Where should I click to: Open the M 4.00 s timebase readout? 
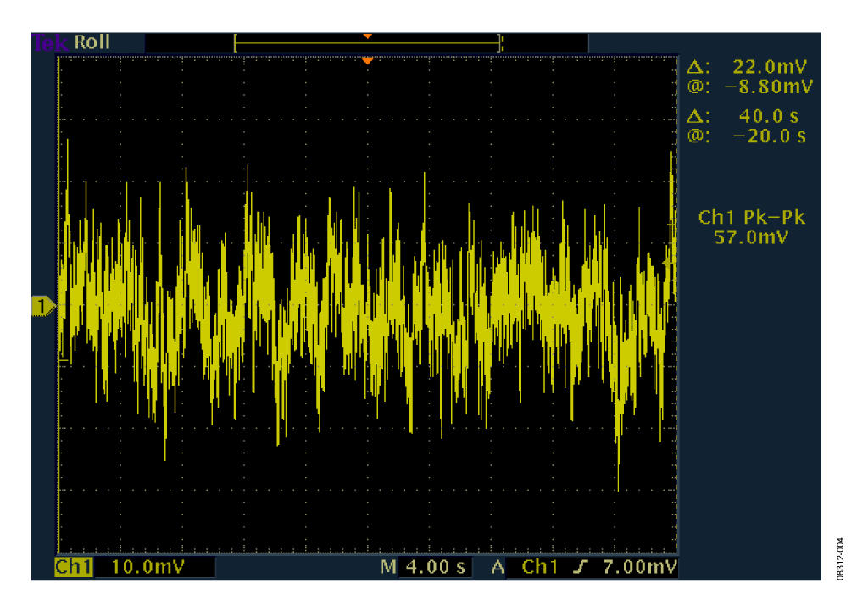click(x=424, y=567)
